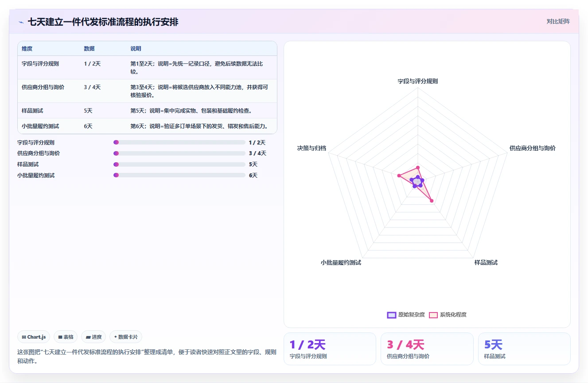Click the 样品测试 progress bar

[179, 164]
